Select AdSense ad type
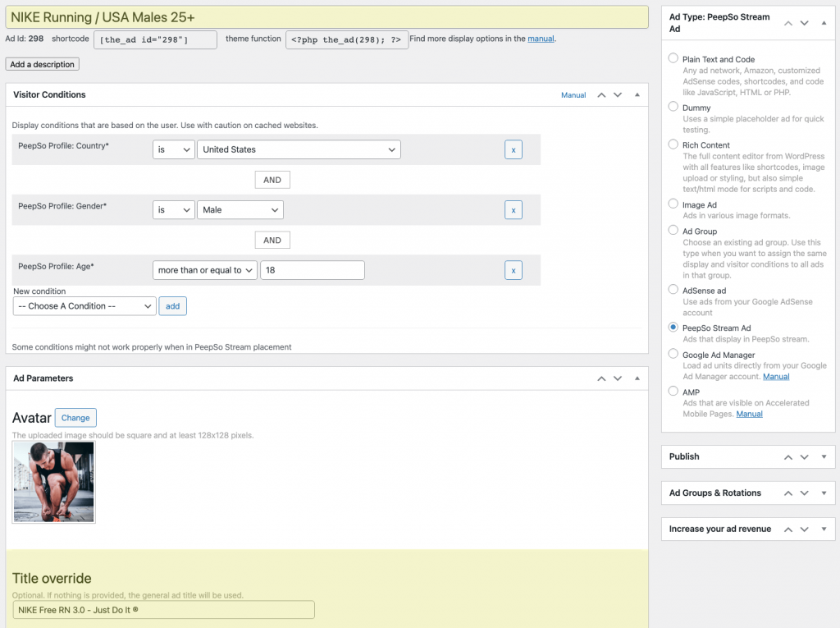 [673, 290]
